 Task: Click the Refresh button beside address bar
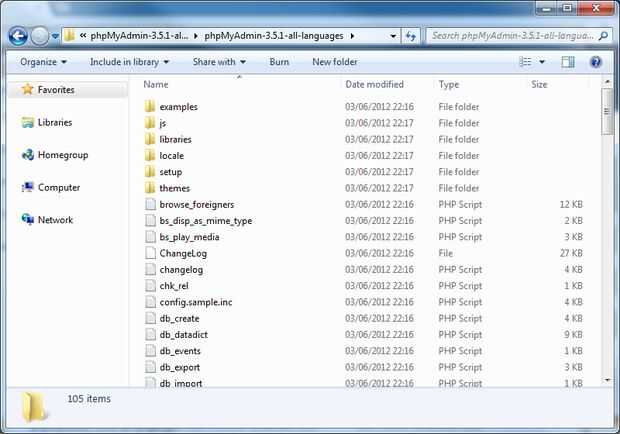411,36
